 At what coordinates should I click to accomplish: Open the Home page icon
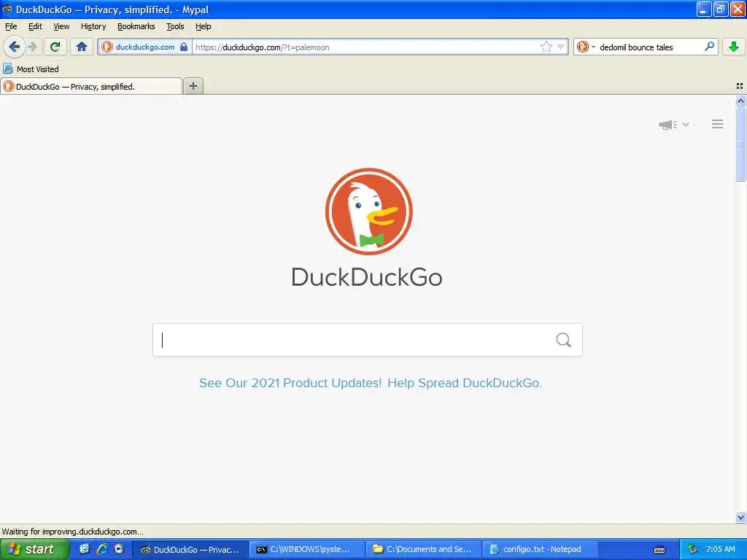82,47
